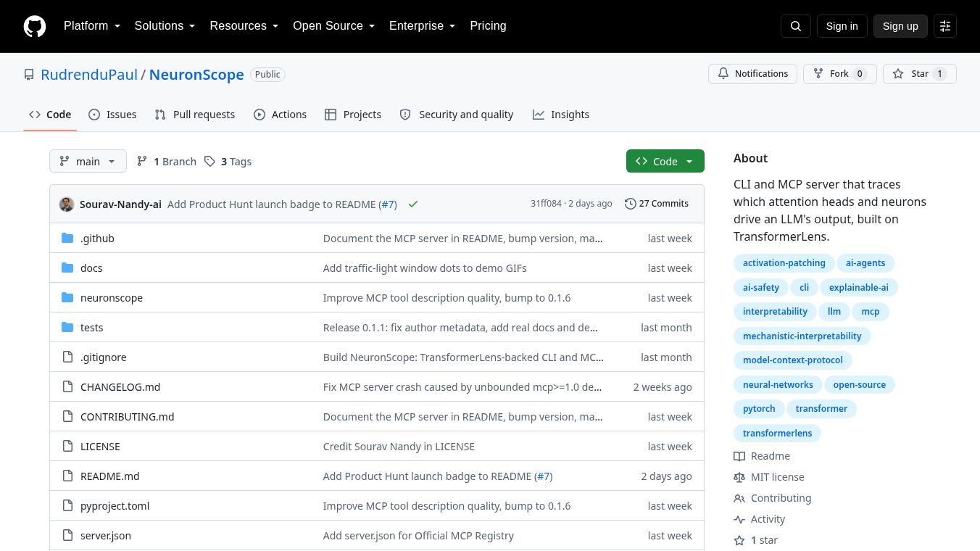Open the CONTRIBUTING.md file
Screen dimensions: 980x551
[x=127, y=416]
